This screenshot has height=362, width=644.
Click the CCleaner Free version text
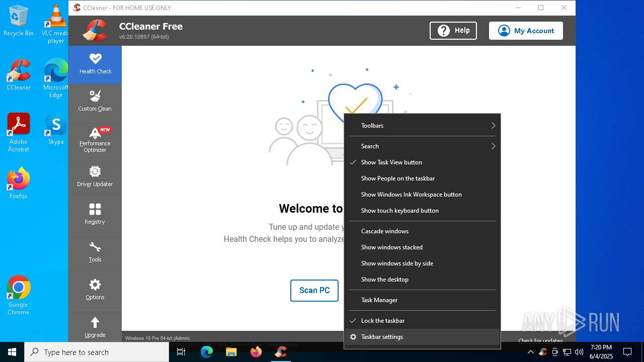[x=144, y=37]
